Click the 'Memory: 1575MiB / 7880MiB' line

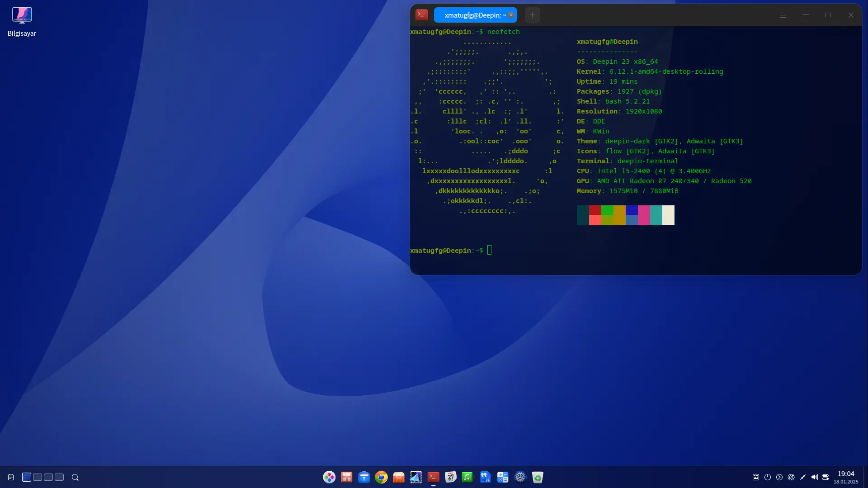point(627,191)
